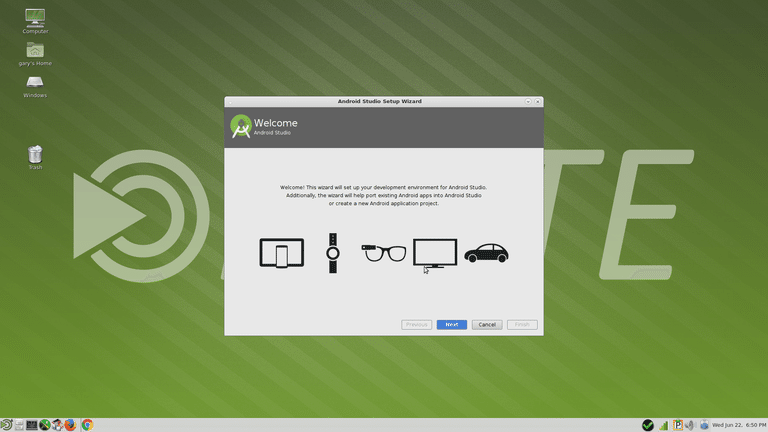Open the MATE main menu in panel
The image size is (768, 432).
[6, 425]
